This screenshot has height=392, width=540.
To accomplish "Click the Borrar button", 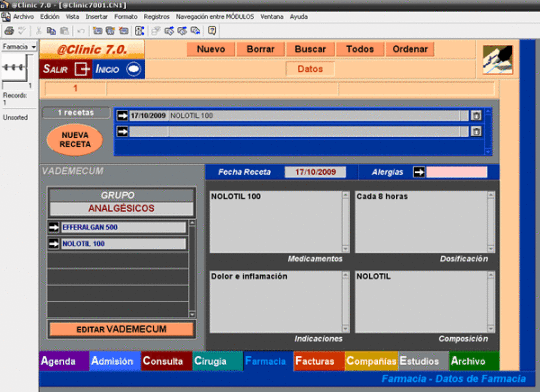I will point(260,49).
